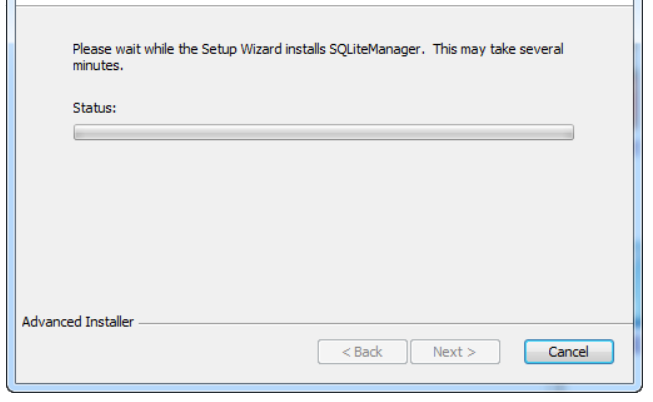
Task: Abort the SQLiteManager installation via Cancel
Action: [x=569, y=352]
